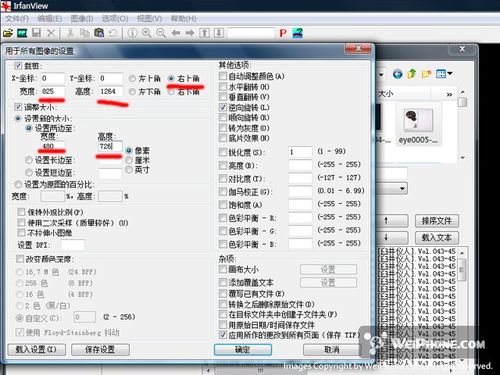Click the red P plugin icon
This screenshot has height=375, width=500.
tap(283, 33)
